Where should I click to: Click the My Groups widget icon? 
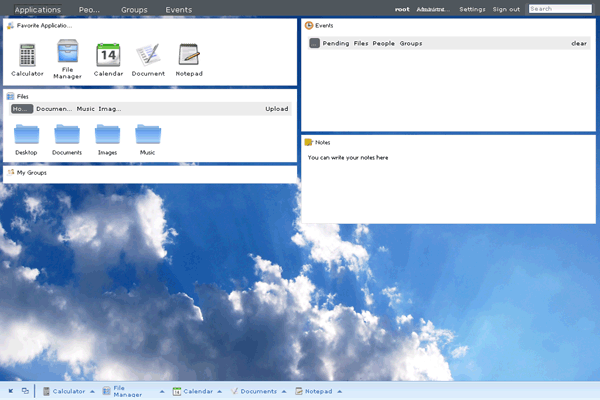11,172
